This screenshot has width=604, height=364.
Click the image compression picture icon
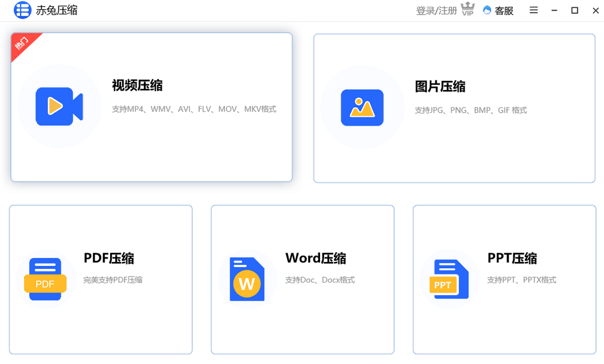(362, 108)
